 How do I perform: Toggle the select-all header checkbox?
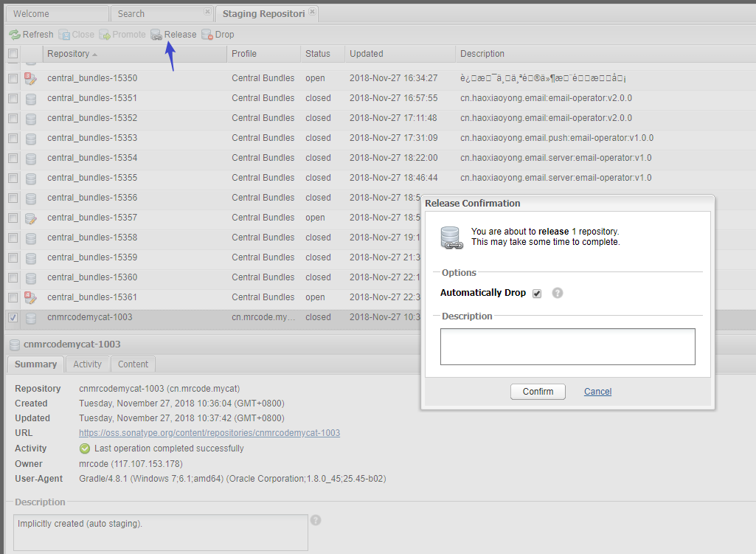(13, 54)
